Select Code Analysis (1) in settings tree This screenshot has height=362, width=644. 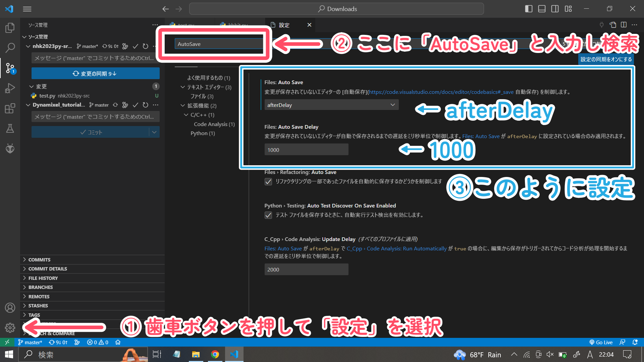(214, 124)
